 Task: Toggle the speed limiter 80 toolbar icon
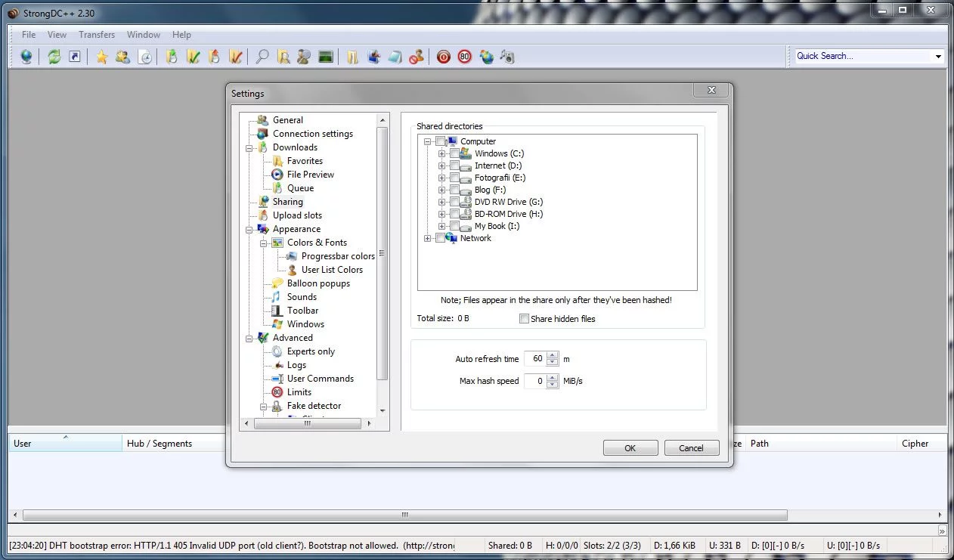(465, 57)
